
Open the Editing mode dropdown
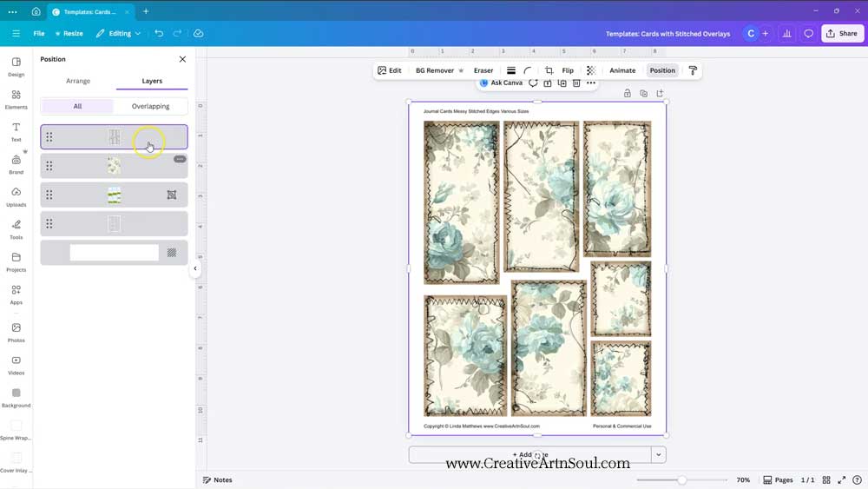click(118, 33)
